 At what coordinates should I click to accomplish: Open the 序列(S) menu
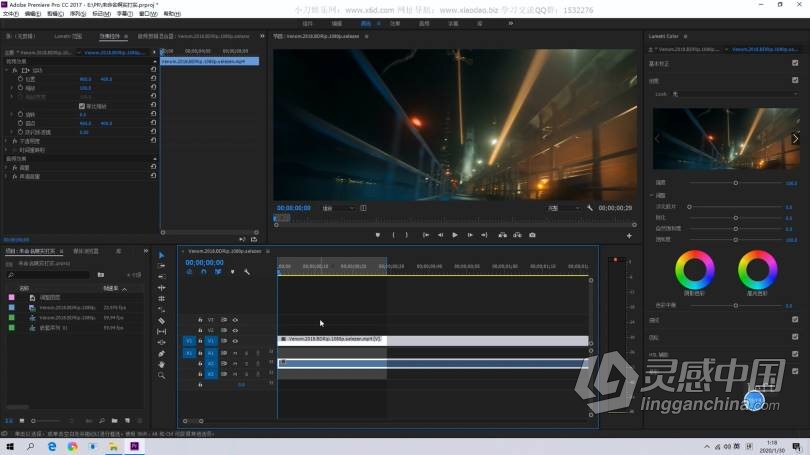click(x=77, y=14)
